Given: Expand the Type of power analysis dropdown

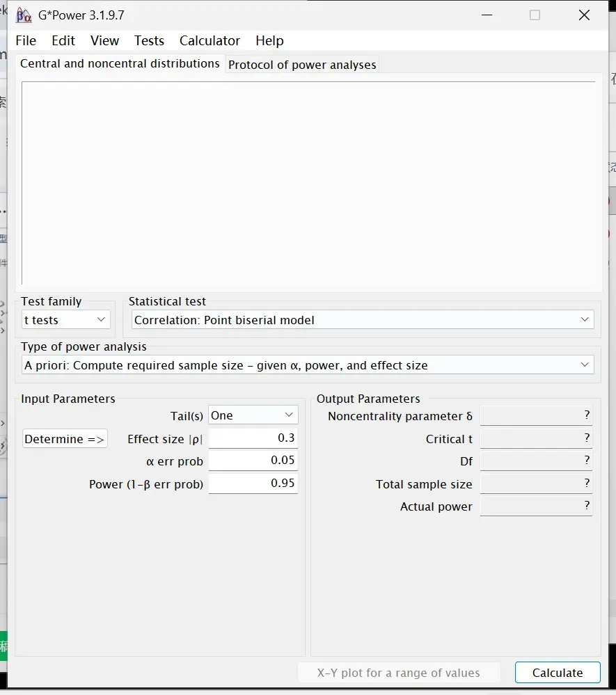Looking at the screenshot, I should (308, 365).
